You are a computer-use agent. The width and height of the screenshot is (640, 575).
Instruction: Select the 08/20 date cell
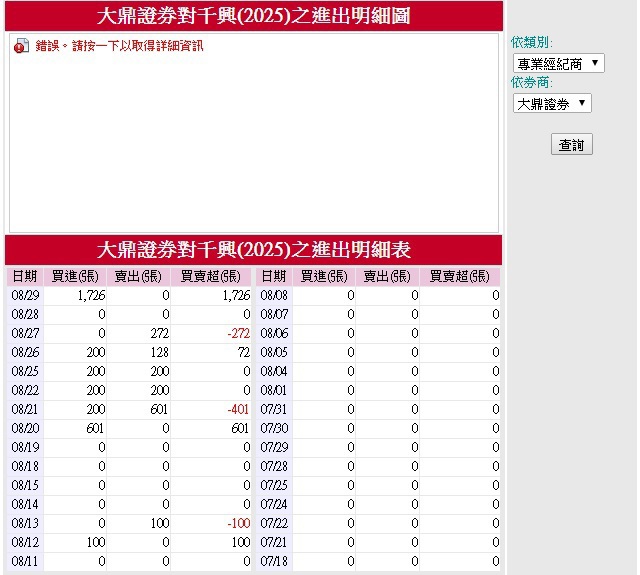point(25,428)
